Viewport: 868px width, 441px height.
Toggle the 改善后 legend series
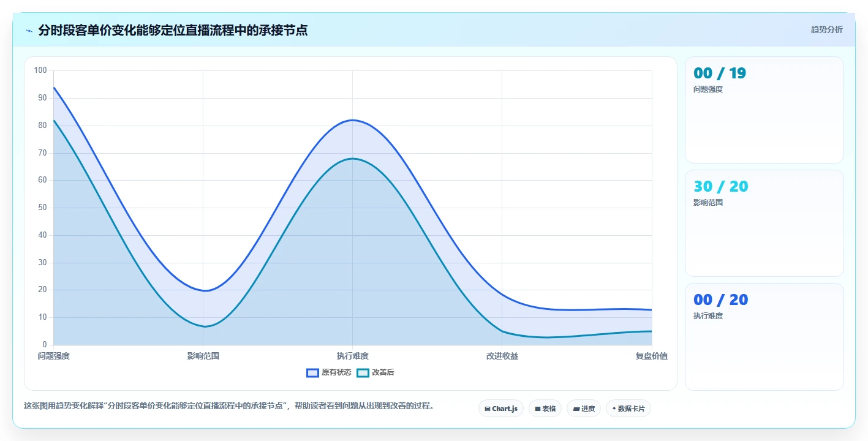click(376, 372)
